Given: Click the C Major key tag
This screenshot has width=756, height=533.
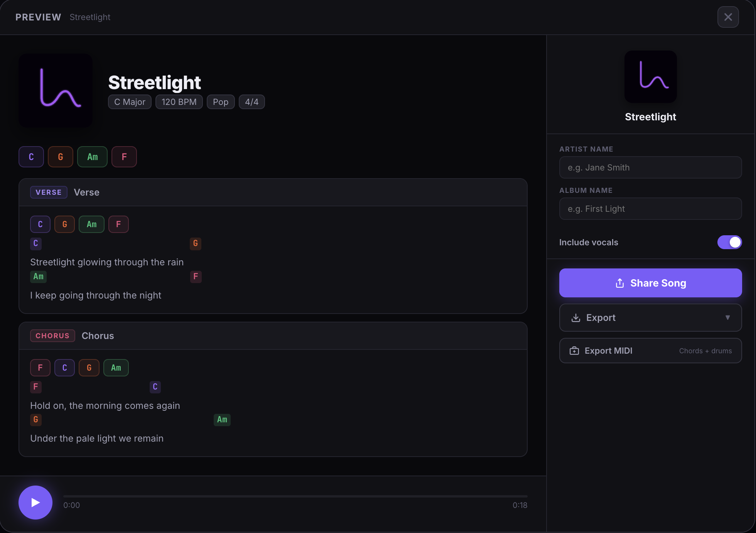Looking at the screenshot, I should pyautogui.click(x=130, y=102).
